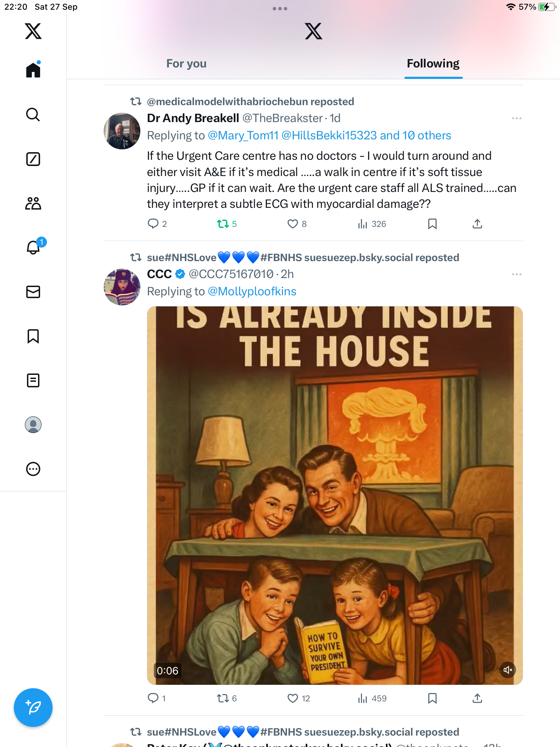Share Dr Andy Breakell's post
Image resolution: width=560 pixels, height=747 pixels.
pyautogui.click(x=477, y=224)
